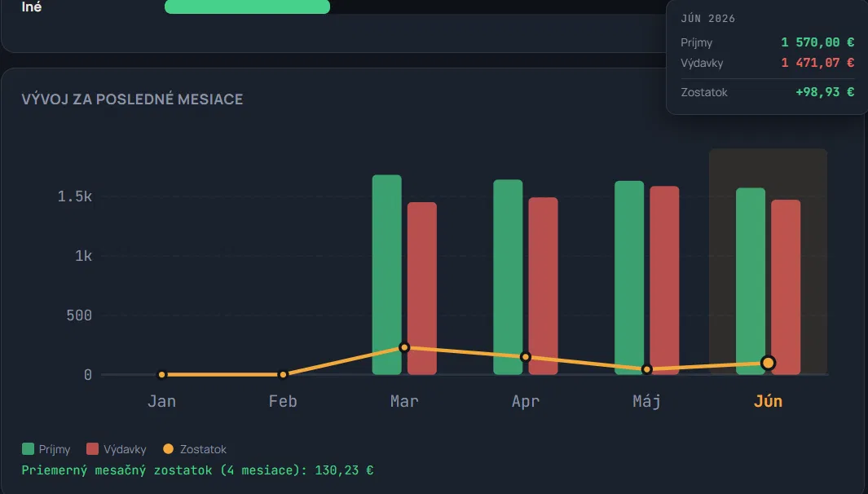Click the March balance line point
868x494 pixels.
[x=404, y=347]
